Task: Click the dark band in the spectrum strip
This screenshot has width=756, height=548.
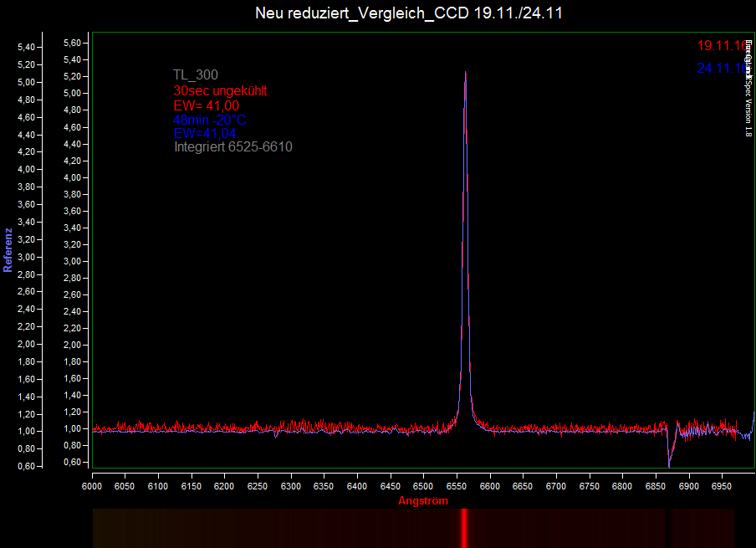Action: [667, 528]
